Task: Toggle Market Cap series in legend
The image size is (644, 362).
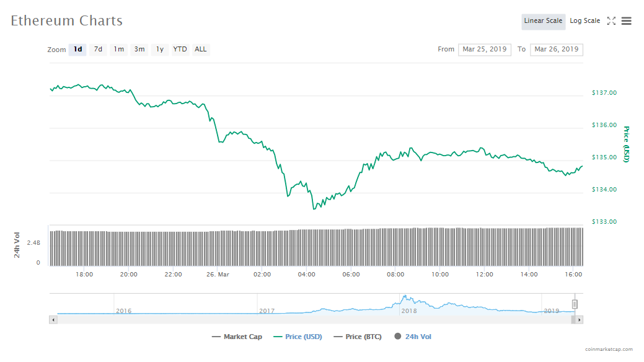Action: click(x=237, y=337)
